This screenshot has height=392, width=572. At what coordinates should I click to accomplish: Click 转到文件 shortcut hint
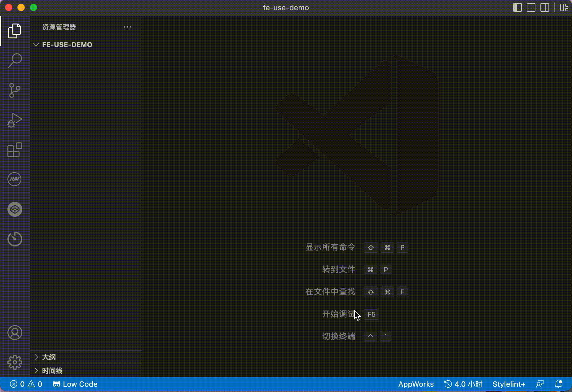339,269
